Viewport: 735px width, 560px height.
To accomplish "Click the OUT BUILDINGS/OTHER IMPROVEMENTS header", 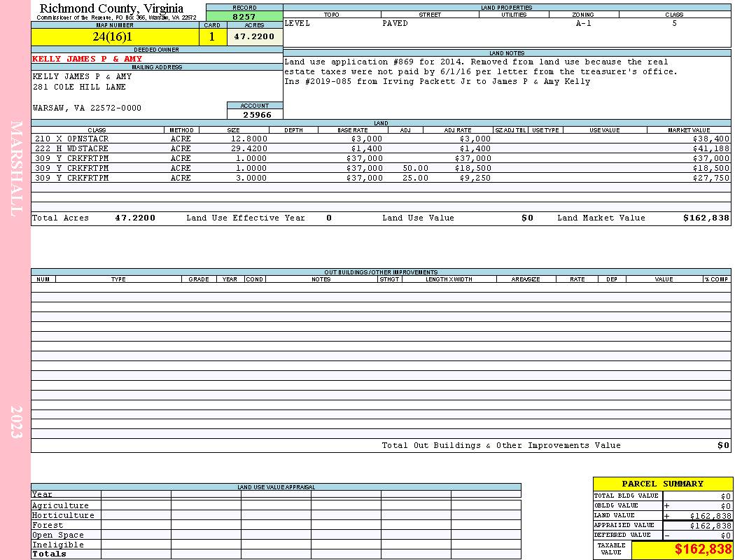I will click(381, 272).
